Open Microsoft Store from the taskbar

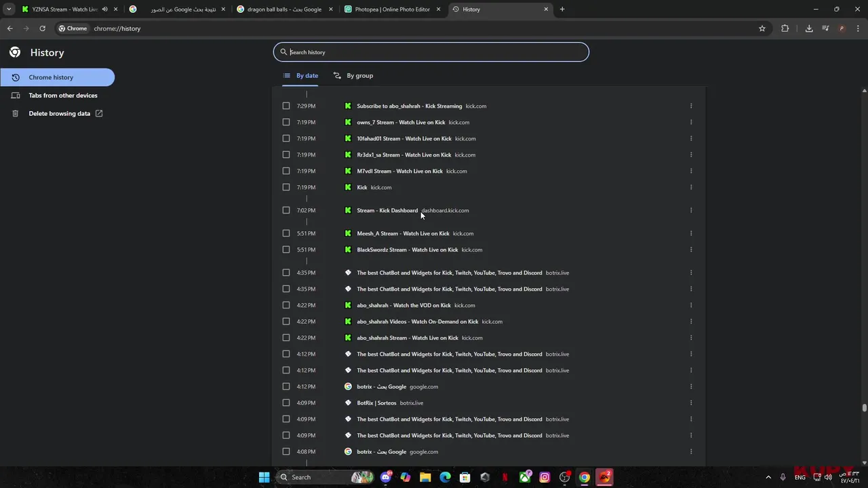(x=465, y=477)
